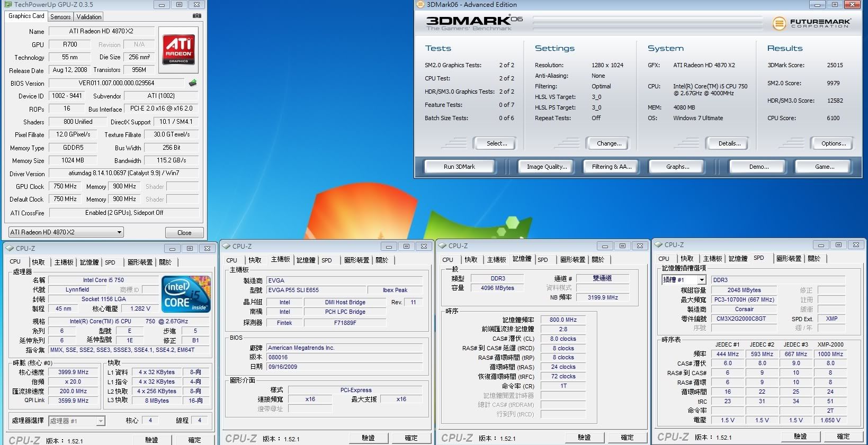Click the GPU-Z screenshot camera icon
The width and height of the screenshot is (868, 445).
196,16
